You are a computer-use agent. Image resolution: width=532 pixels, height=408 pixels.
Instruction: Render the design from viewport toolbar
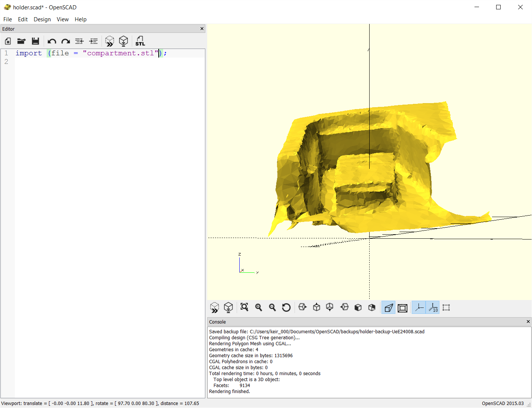228,308
